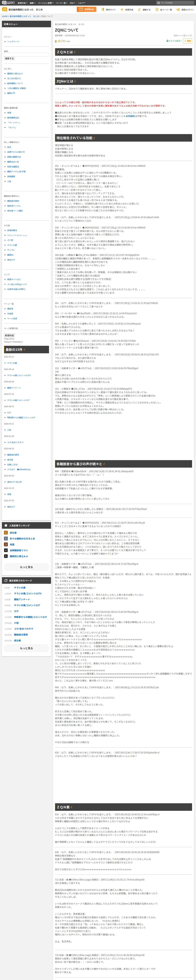This screenshot has height=980, width=196.
Task: Click edit pencil beside 最新の15件 sidebar heading
Action: (24, 350)
